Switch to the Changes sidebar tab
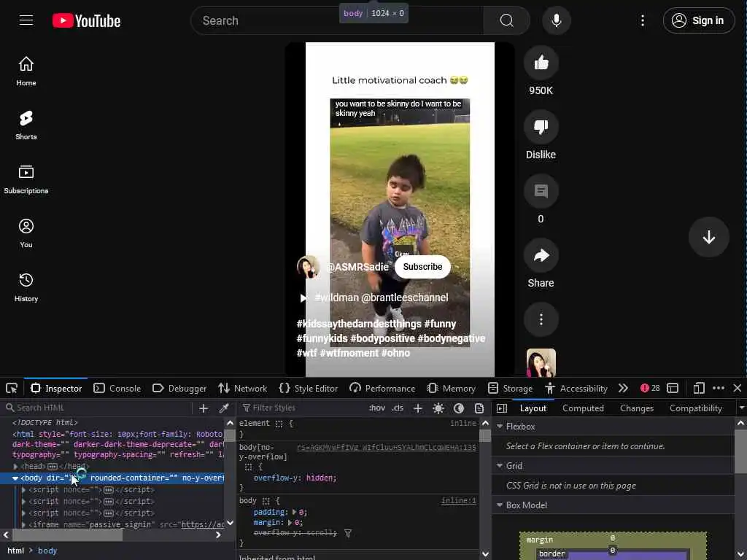747x560 pixels. (x=636, y=408)
